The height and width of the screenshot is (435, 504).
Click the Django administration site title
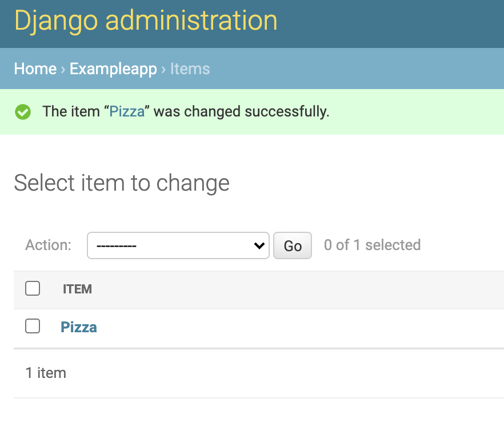(146, 21)
